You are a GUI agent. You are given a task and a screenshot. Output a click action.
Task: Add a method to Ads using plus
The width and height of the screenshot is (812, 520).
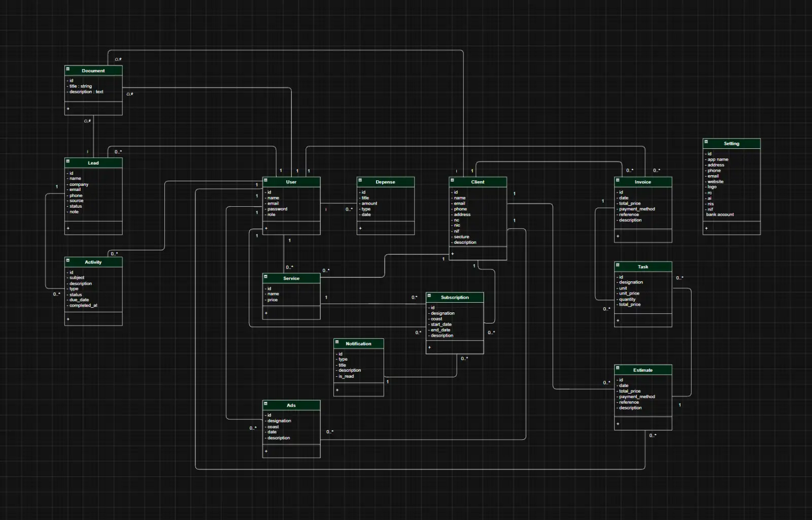266,451
